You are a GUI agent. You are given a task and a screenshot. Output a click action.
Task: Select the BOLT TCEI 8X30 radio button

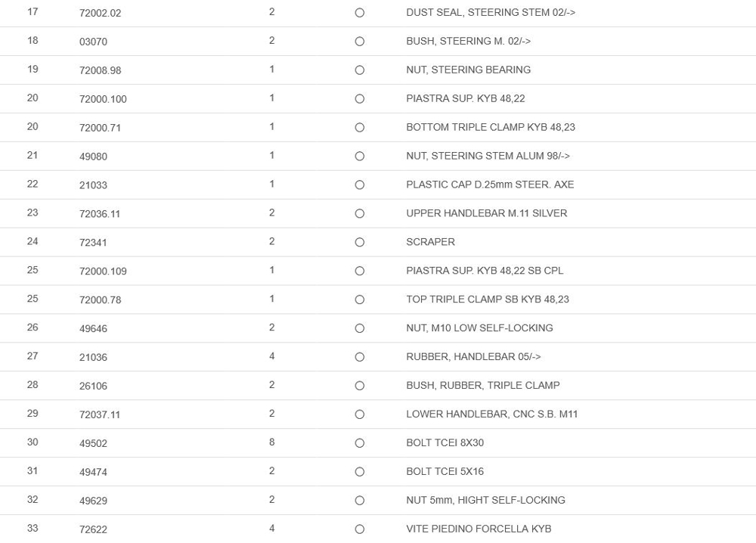click(360, 443)
